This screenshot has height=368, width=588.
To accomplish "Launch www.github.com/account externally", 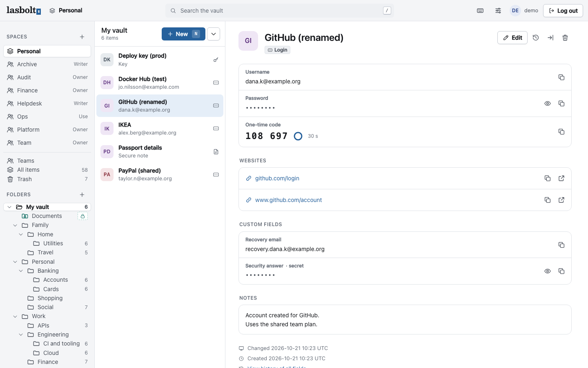I will pos(561,200).
